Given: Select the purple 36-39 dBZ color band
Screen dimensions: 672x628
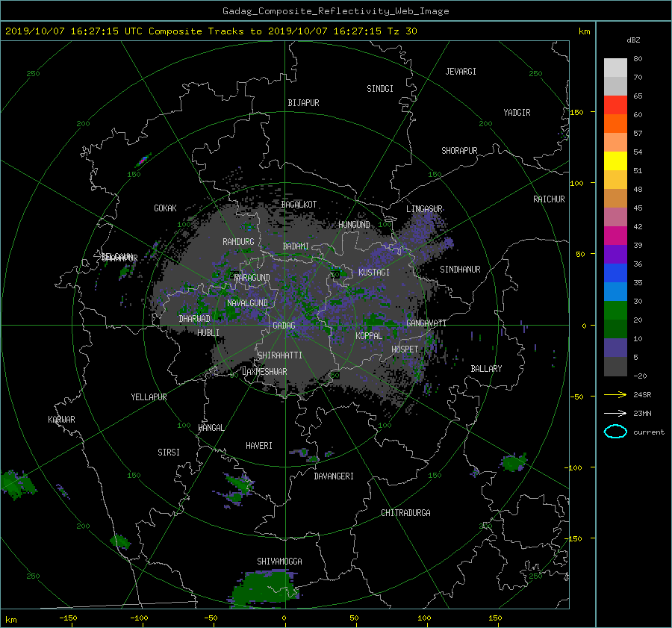Looking at the screenshot, I should (615, 255).
